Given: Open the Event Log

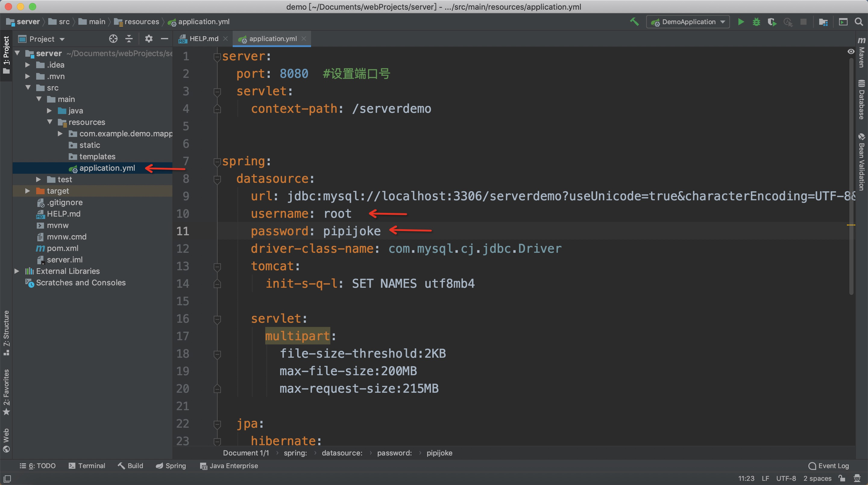Looking at the screenshot, I should [x=829, y=466].
